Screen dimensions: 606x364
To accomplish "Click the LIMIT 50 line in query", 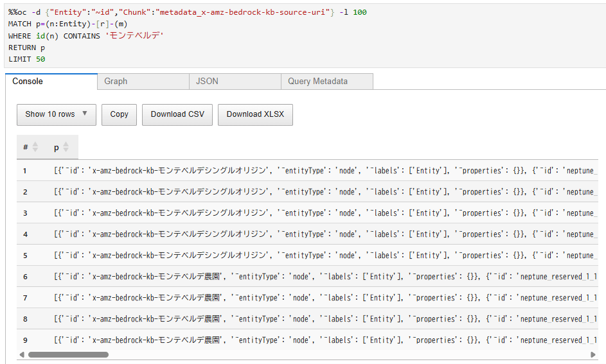I will click(26, 59).
